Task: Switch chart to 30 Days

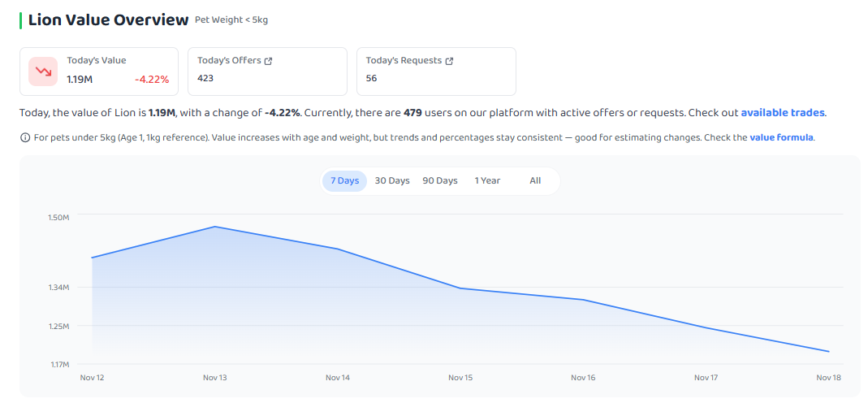Action: (x=392, y=181)
